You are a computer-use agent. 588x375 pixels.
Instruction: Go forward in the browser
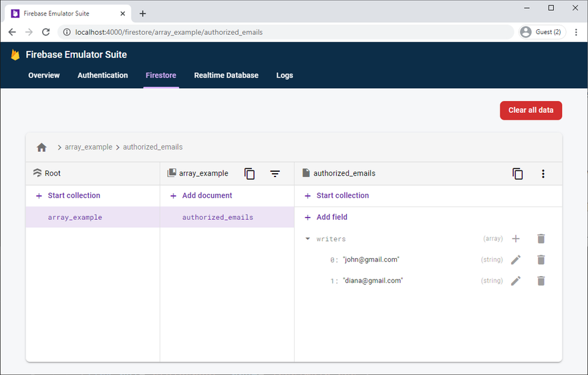[29, 32]
